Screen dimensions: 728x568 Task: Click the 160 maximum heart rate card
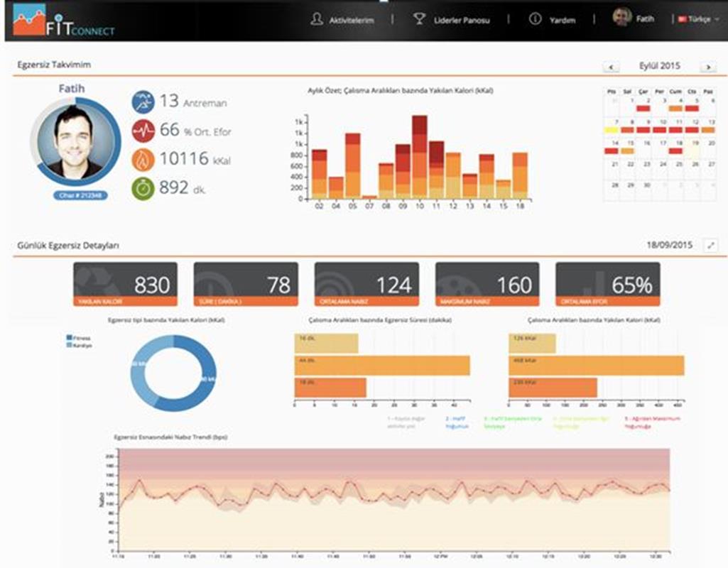(x=487, y=284)
